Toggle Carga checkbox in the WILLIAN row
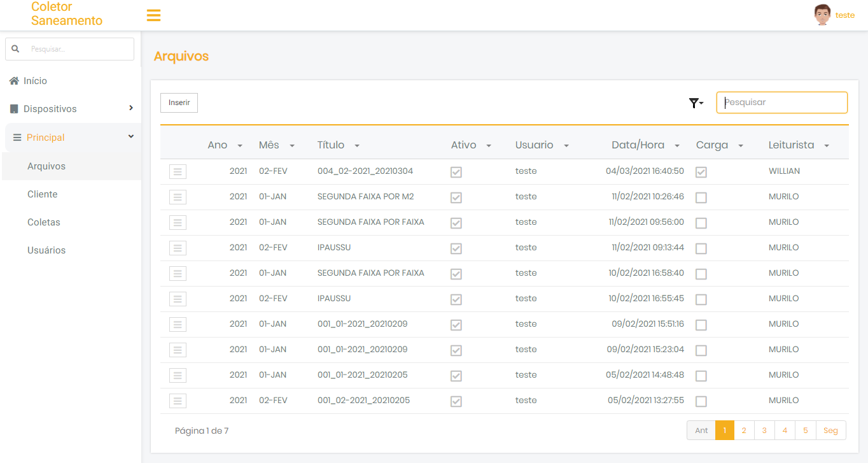 (701, 172)
